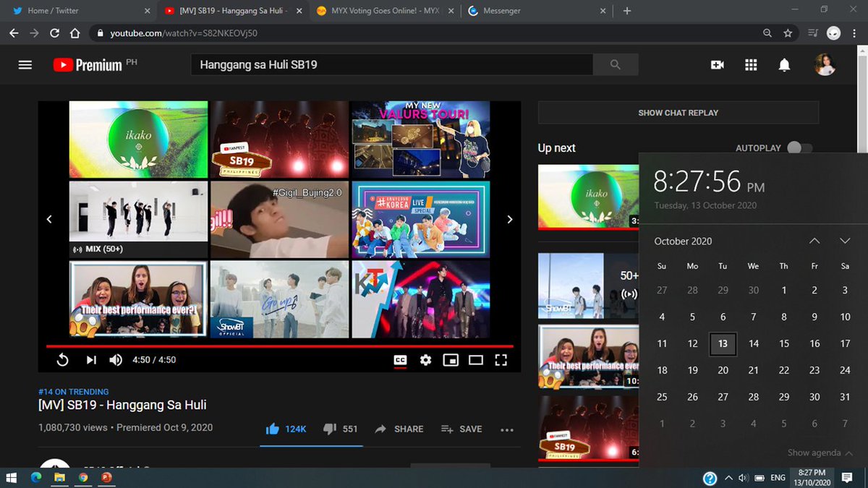The height and width of the screenshot is (488, 868).
Task: Open the Windows Start menu
Action: pos(12,478)
